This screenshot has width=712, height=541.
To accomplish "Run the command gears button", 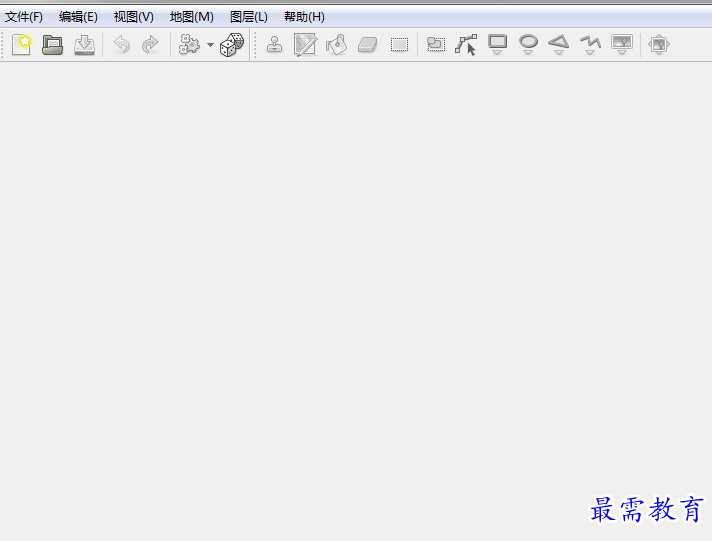I will click(x=189, y=45).
